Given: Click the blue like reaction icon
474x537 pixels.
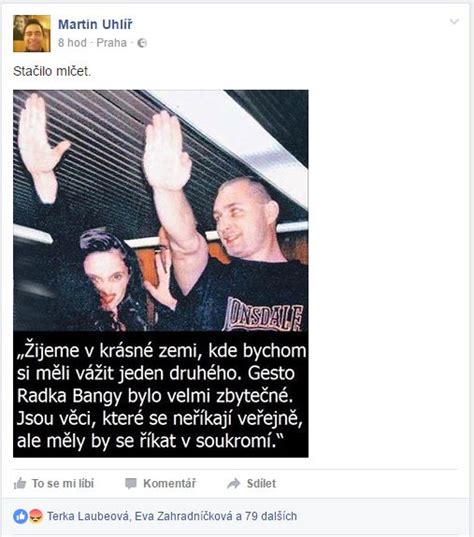Looking at the screenshot, I should click(x=20, y=516).
